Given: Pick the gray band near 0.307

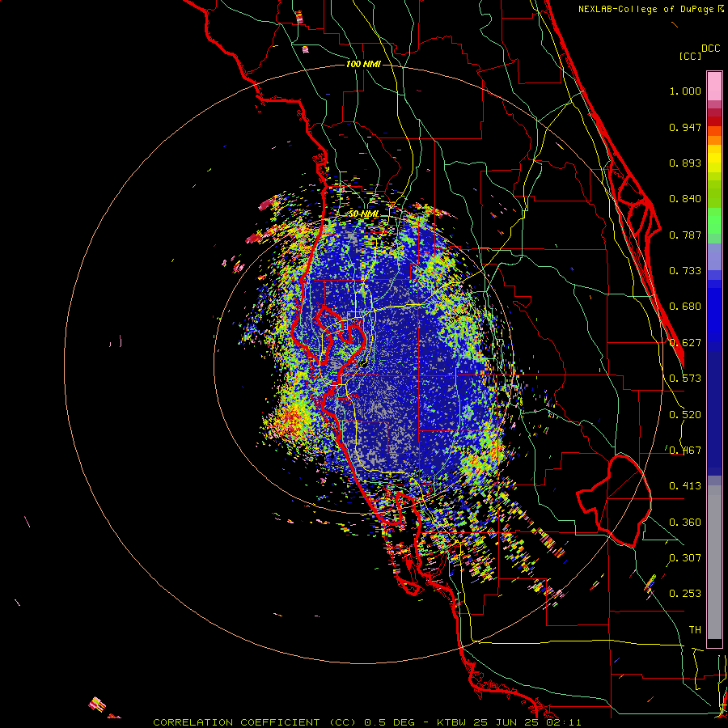Looking at the screenshot, I should [x=714, y=562].
